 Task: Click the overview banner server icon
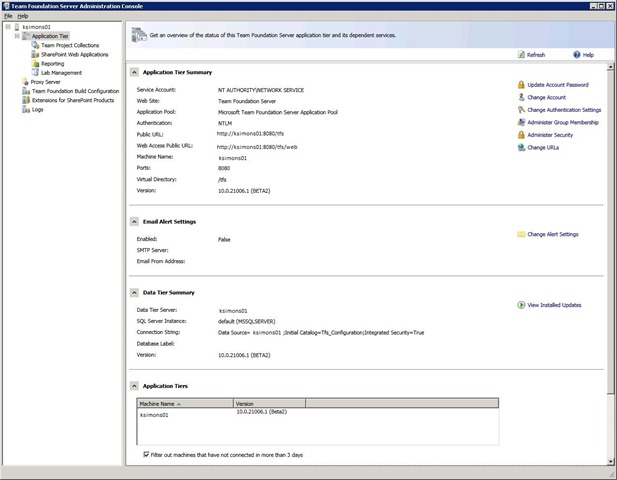[139, 35]
